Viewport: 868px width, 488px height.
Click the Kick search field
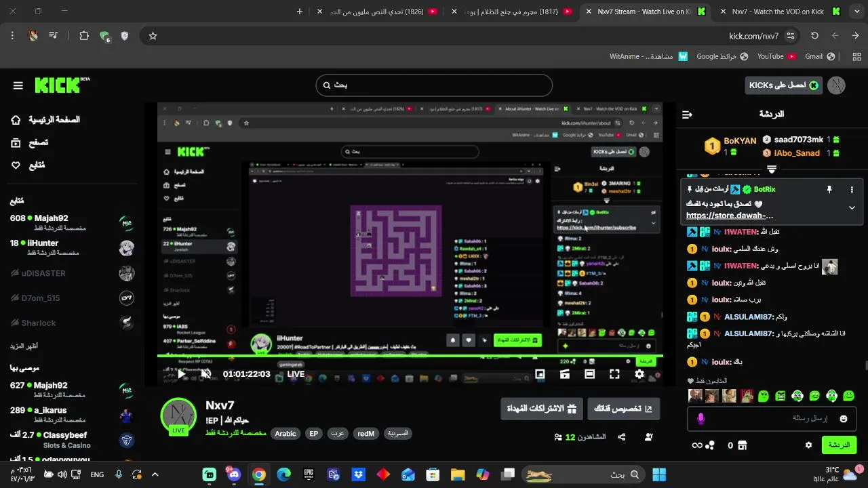click(434, 85)
